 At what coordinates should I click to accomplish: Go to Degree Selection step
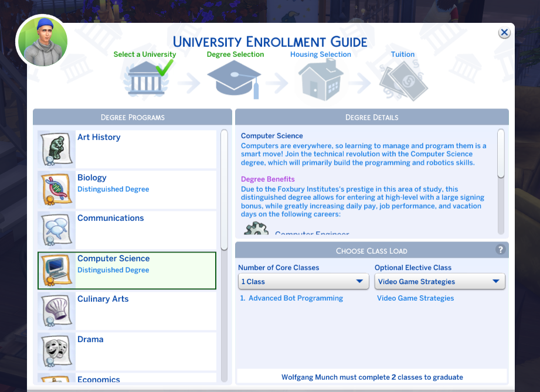click(235, 54)
